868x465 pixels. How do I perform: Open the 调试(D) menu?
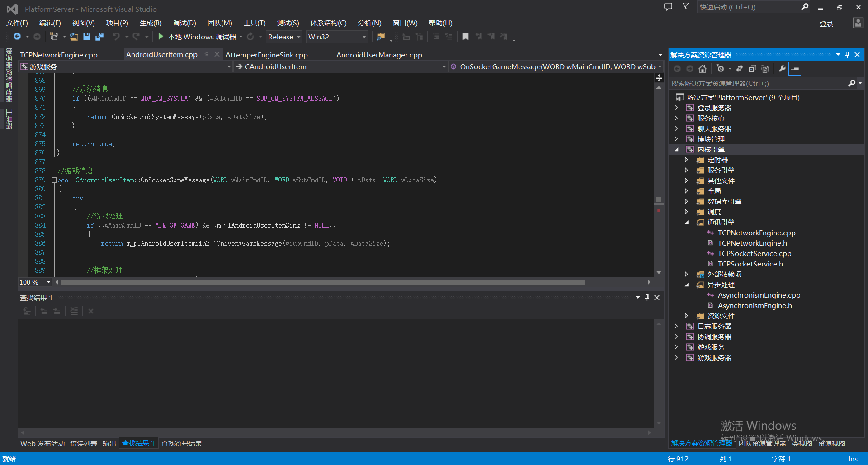point(184,23)
